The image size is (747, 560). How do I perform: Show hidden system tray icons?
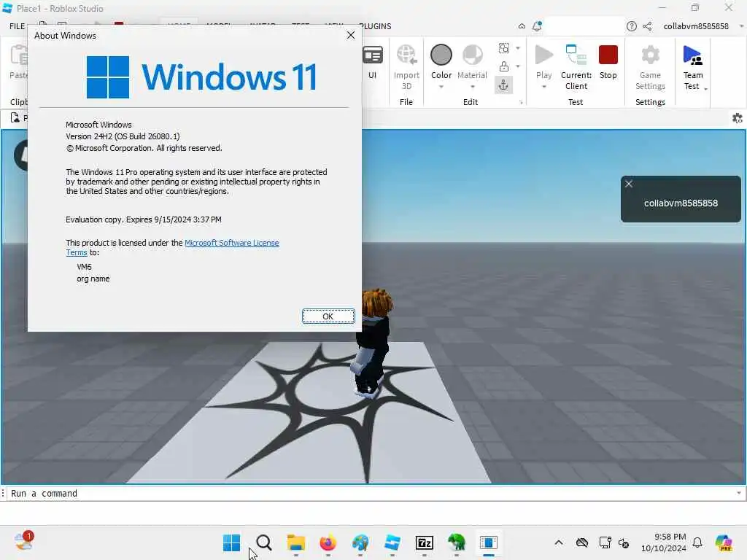(559, 542)
